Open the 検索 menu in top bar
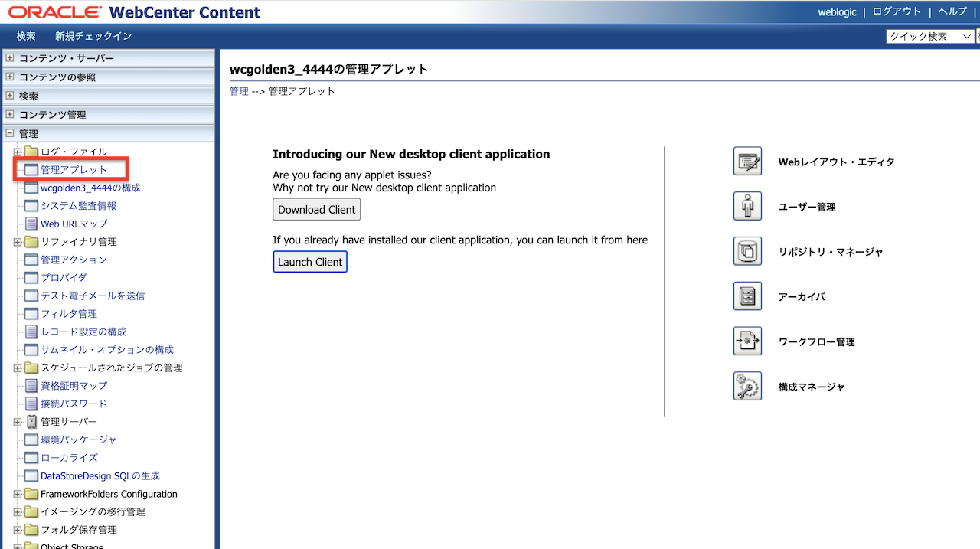Screen dimensions: 980x549 click(26, 36)
